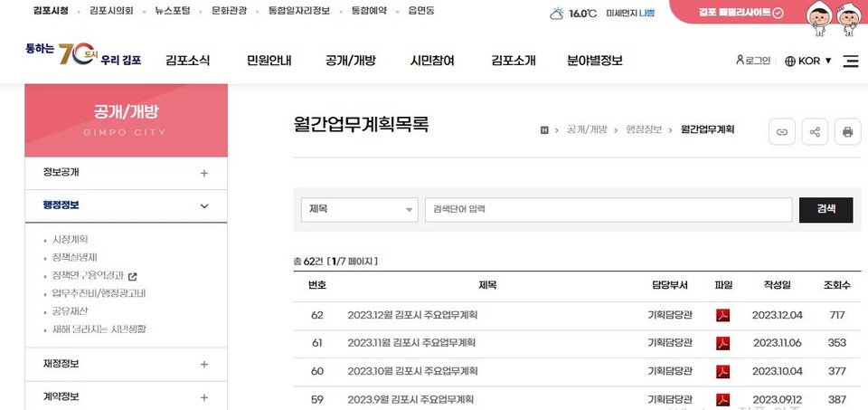This screenshot has height=410, width=868.
Task: Open external link icon beside 정책연구용역결과
Action: coord(132,276)
